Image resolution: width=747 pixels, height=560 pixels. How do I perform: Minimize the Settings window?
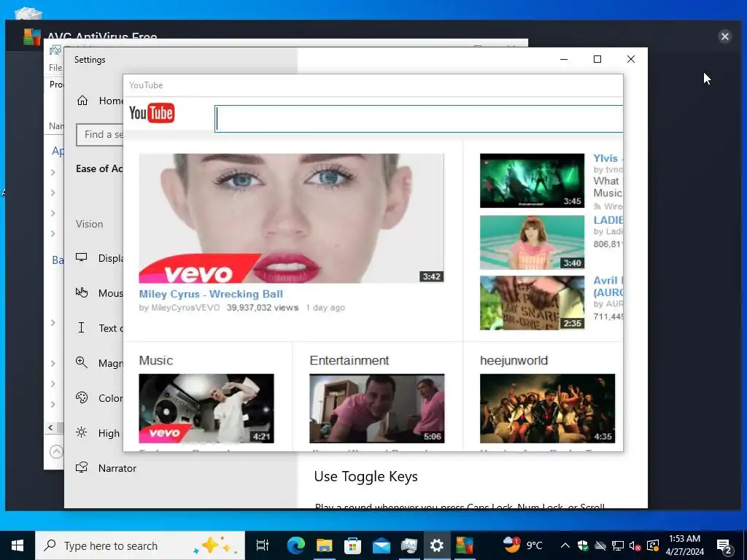coord(564,59)
